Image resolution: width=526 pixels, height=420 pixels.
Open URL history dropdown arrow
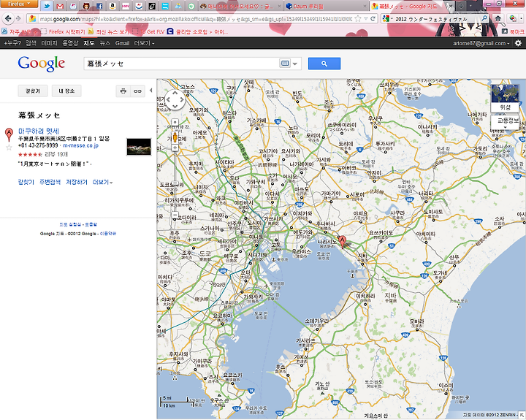point(366,19)
